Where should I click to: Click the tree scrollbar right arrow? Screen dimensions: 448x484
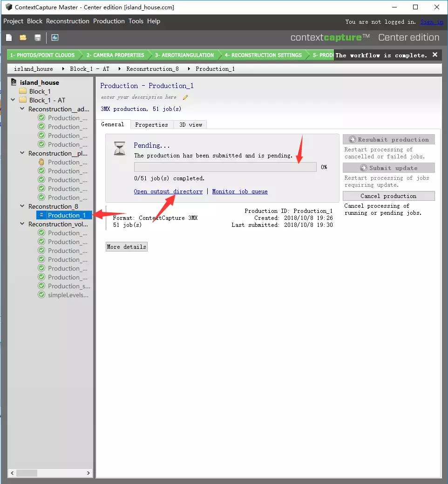click(88, 473)
